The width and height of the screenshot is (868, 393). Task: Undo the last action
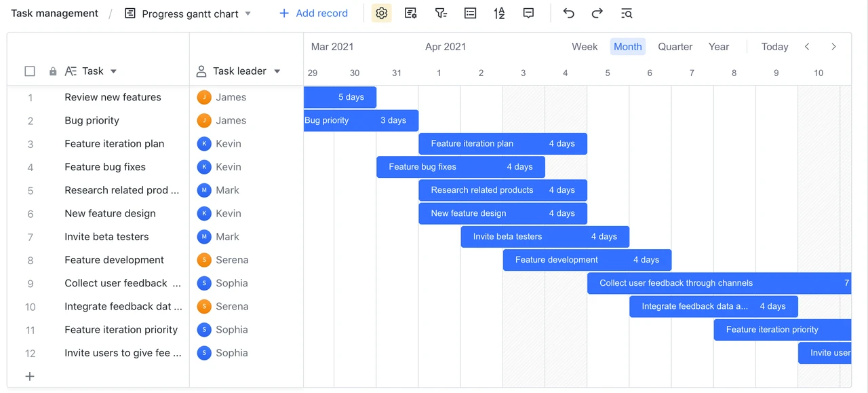(568, 13)
